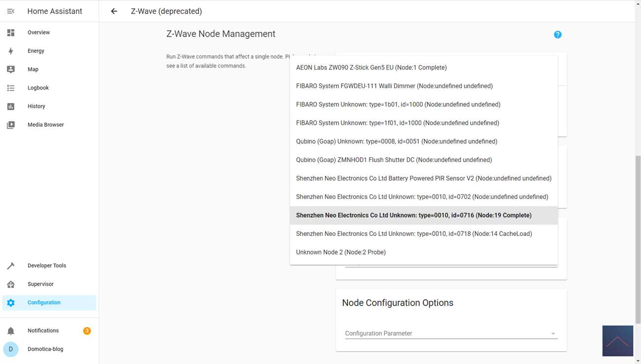The width and height of the screenshot is (641, 364).
Task: Open Notifications bell icon
Action: (x=11, y=331)
